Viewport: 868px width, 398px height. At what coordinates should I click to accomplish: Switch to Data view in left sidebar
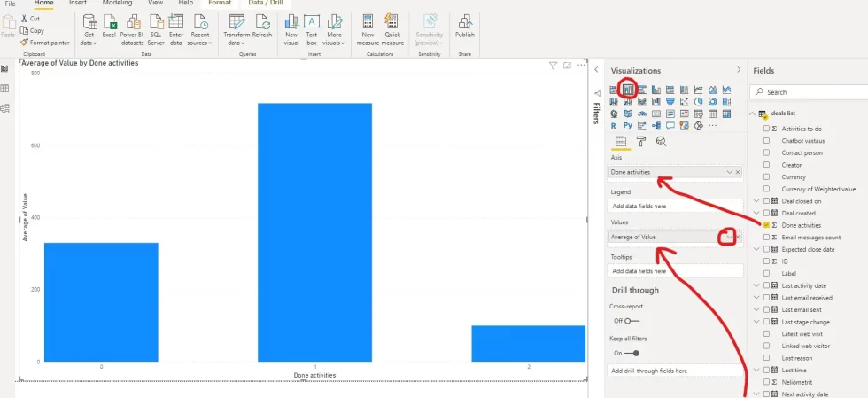pos(5,89)
